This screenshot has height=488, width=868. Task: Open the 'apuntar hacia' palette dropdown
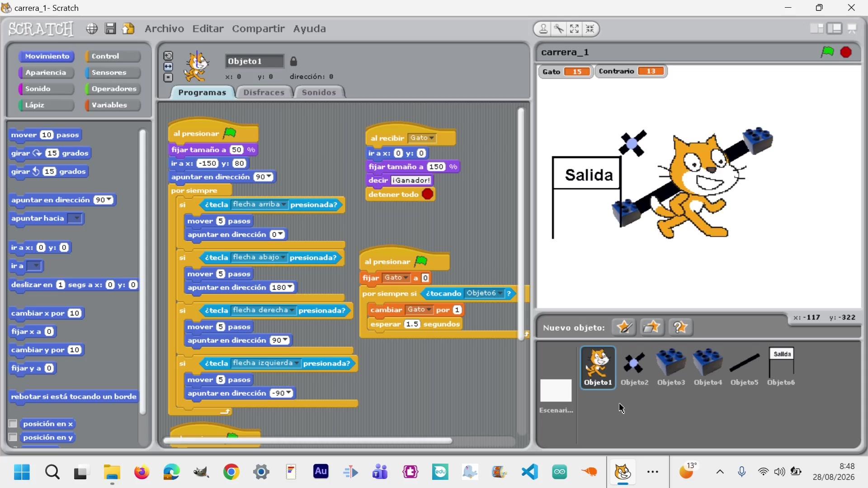[75, 219]
